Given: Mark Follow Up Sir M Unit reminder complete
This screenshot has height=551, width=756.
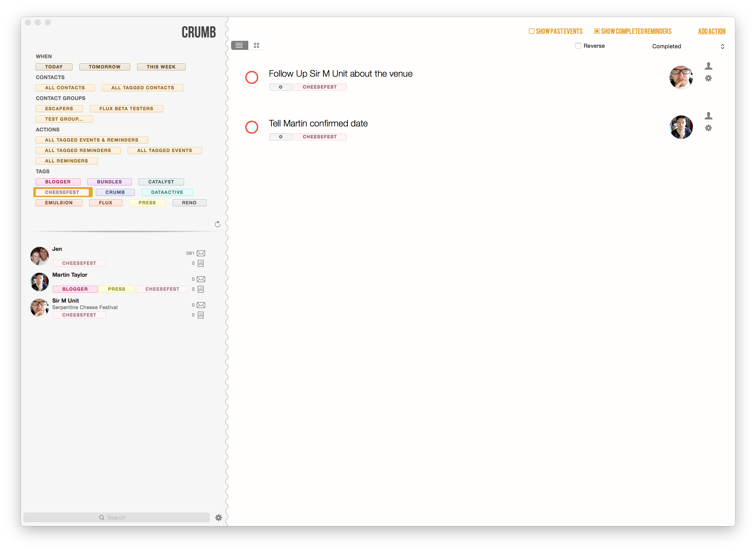Looking at the screenshot, I should click(252, 77).
